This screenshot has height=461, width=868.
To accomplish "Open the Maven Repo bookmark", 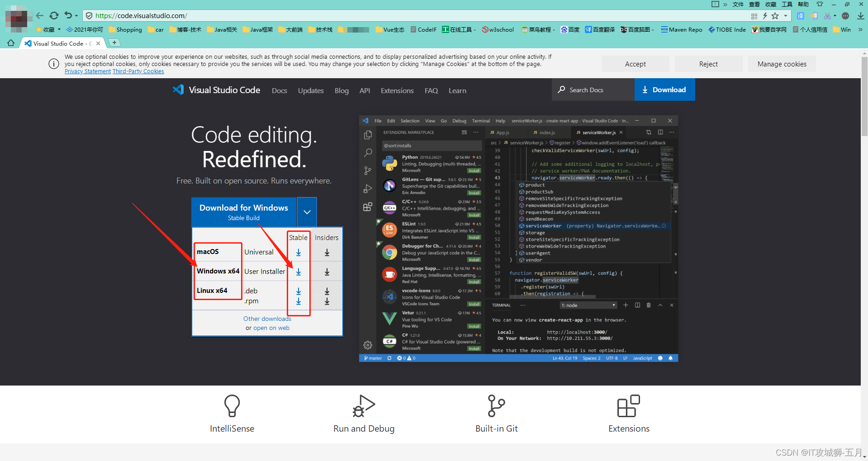I will tap(682, 30).
